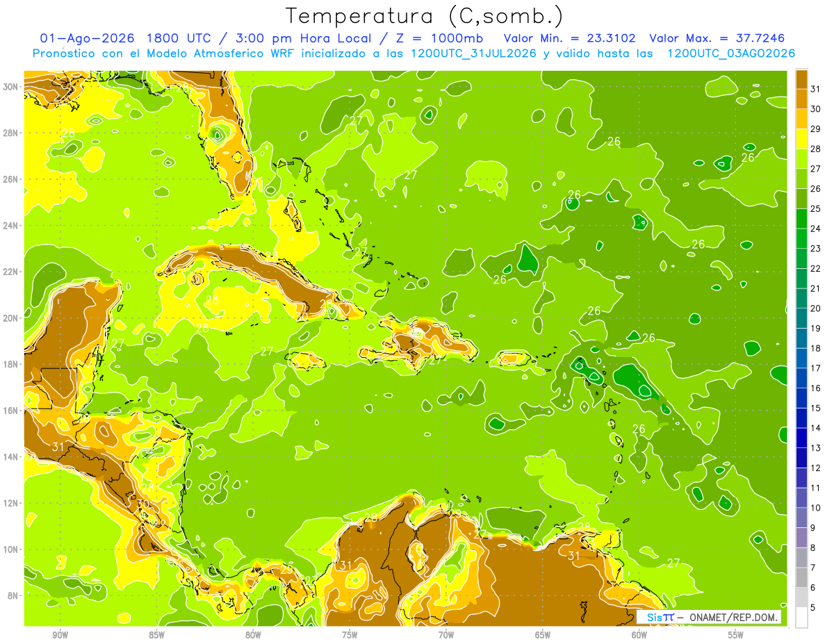
Task: Click the color bar label '23'
Action: click(x=815, y=249)
